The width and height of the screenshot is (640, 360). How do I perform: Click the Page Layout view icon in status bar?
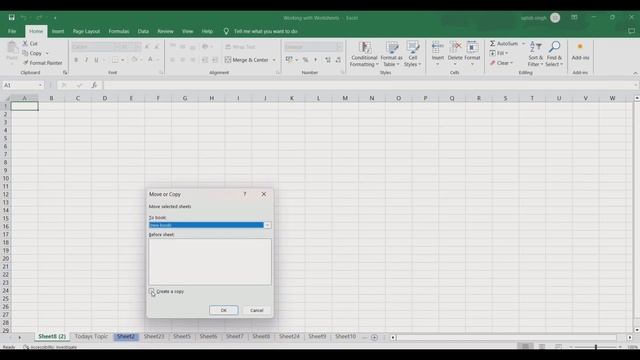(x=542, y=347)
